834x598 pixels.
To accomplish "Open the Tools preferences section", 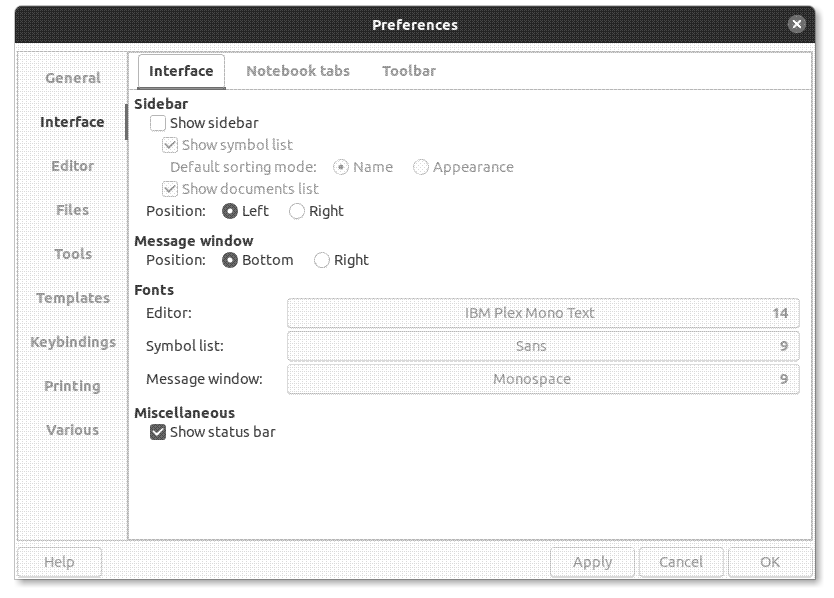I will coord(73,254).
